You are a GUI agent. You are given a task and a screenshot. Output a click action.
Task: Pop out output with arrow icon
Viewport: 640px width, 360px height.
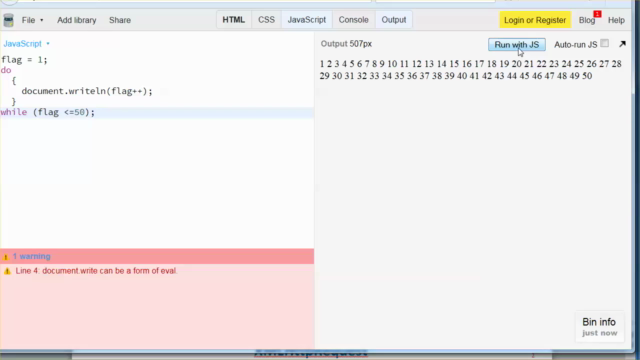(x=622, y=44)
